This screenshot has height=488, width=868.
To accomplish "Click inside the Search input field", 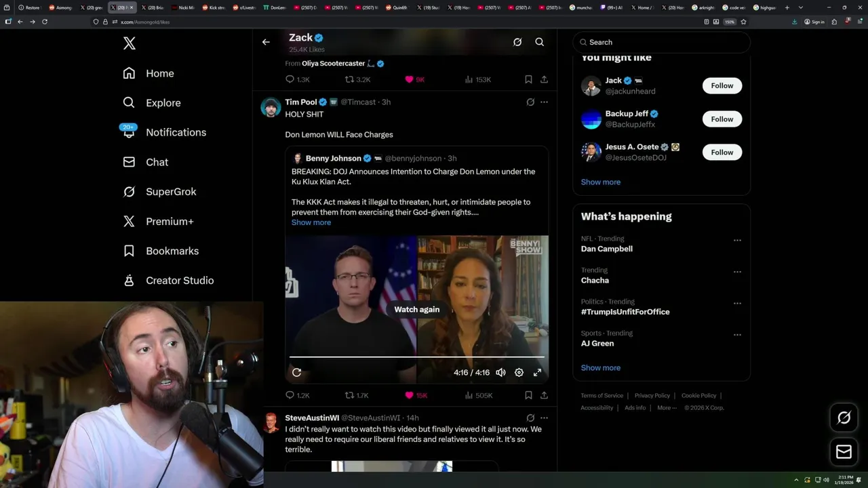I will click(x=662, y=42).
